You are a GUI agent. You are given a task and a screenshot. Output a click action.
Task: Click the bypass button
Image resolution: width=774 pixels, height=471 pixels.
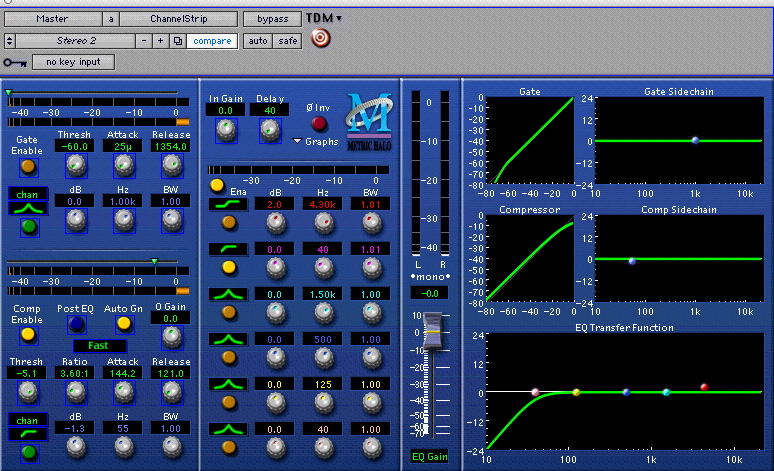tap(272, 19)
